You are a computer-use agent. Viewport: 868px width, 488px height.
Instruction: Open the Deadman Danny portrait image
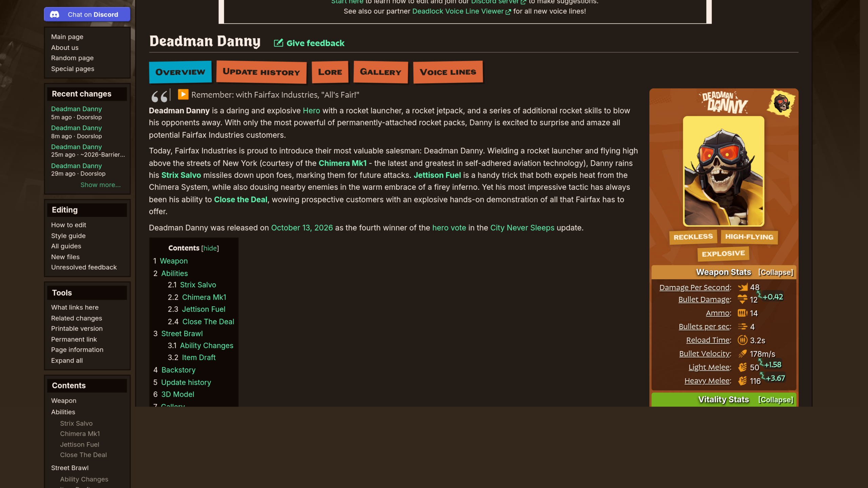724,171
